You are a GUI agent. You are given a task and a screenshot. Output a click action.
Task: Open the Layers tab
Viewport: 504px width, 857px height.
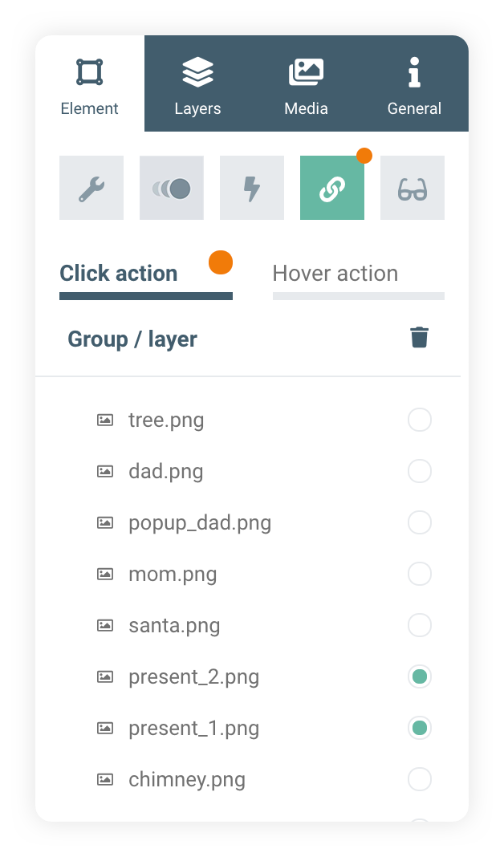(x=197, y=84)
